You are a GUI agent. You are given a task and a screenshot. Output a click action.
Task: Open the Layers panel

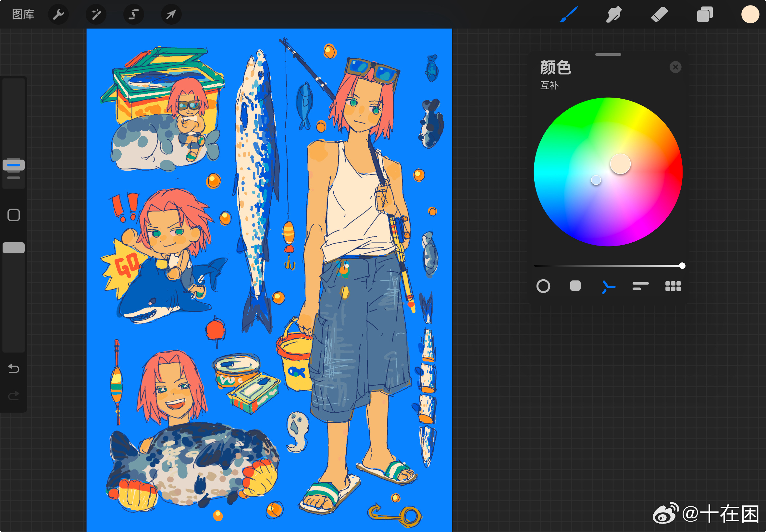click(x=705, y=14)
